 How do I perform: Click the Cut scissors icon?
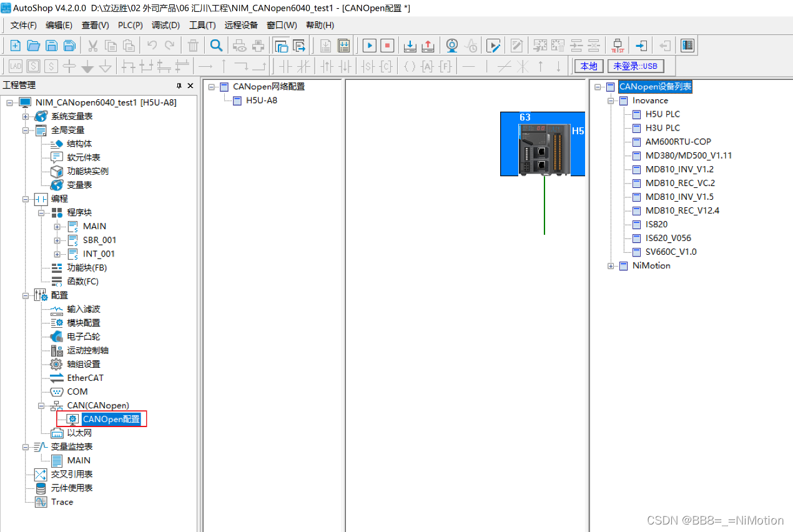point(92,46)
